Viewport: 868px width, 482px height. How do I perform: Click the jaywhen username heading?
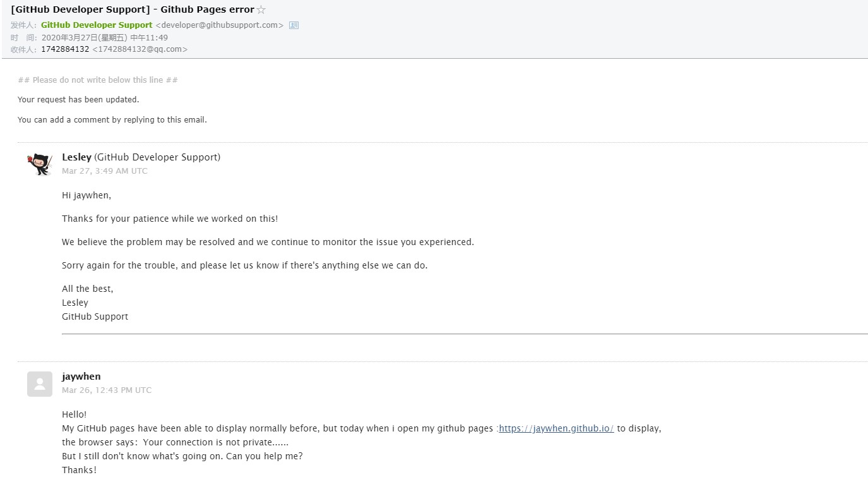pyautogui.click(x=81, y=377)
